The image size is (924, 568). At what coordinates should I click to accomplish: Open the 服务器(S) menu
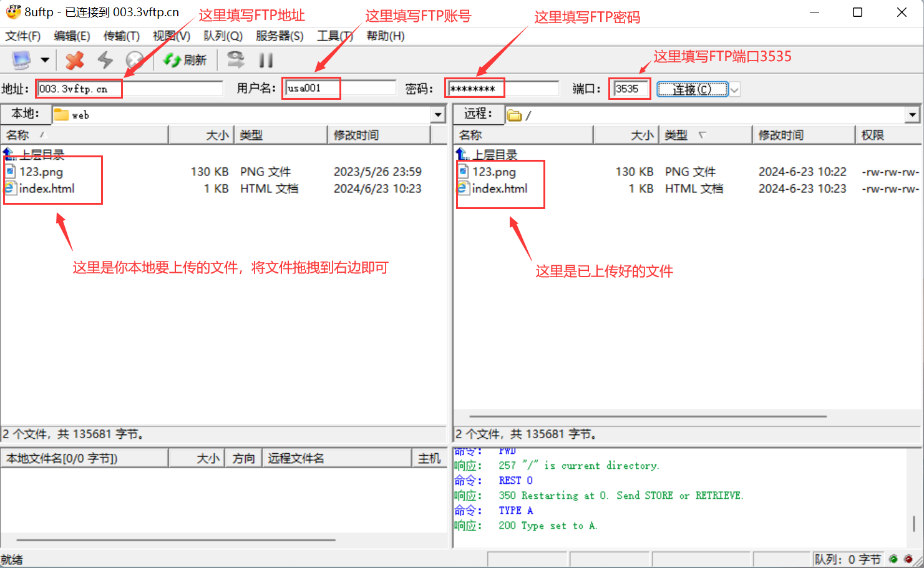[x=278, y=36]
